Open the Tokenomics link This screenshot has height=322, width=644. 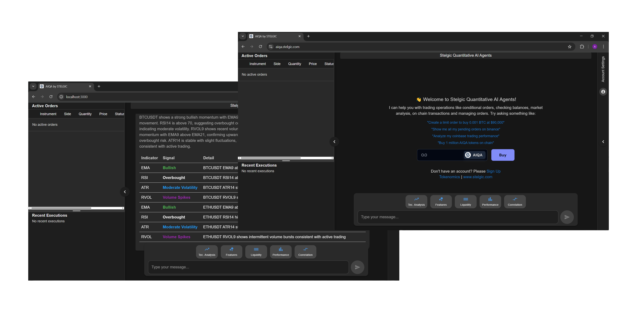pos(449,177)
